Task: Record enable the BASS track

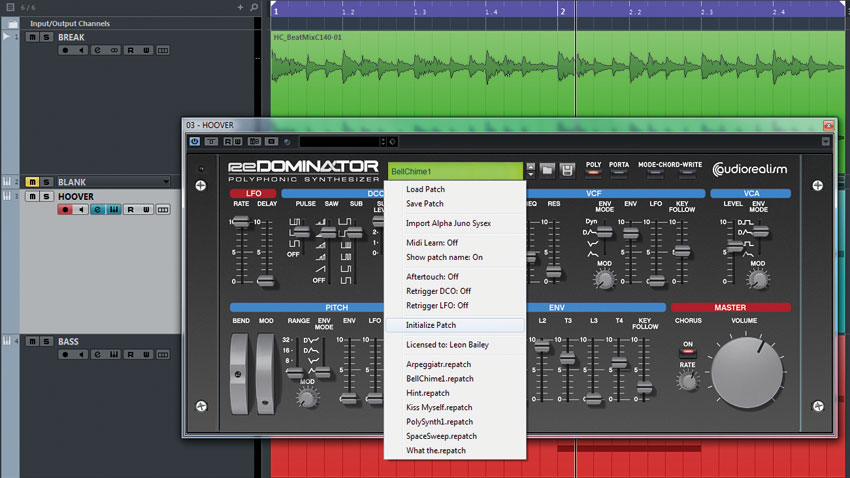Action: coord(65,354)
